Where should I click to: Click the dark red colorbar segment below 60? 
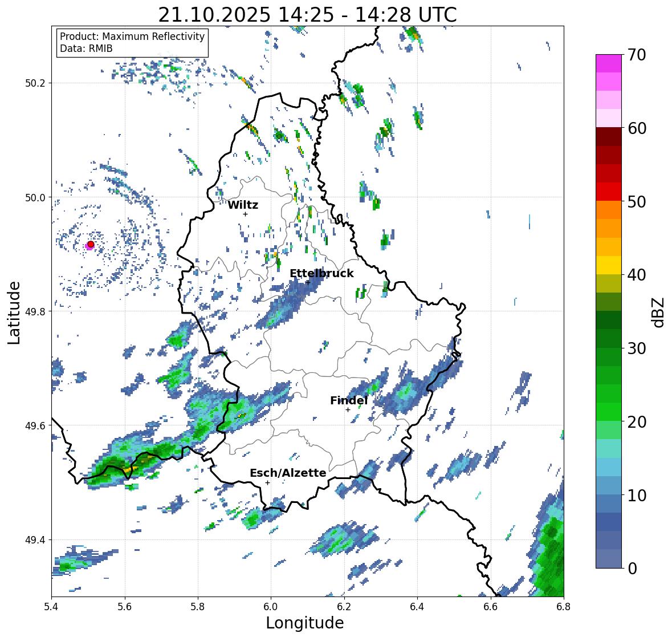point(609,137)
